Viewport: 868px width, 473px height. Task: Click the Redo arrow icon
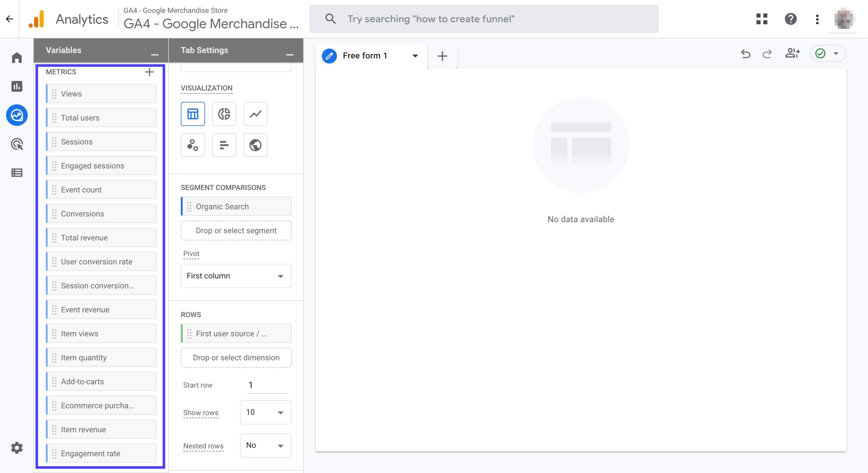point(767,54)
